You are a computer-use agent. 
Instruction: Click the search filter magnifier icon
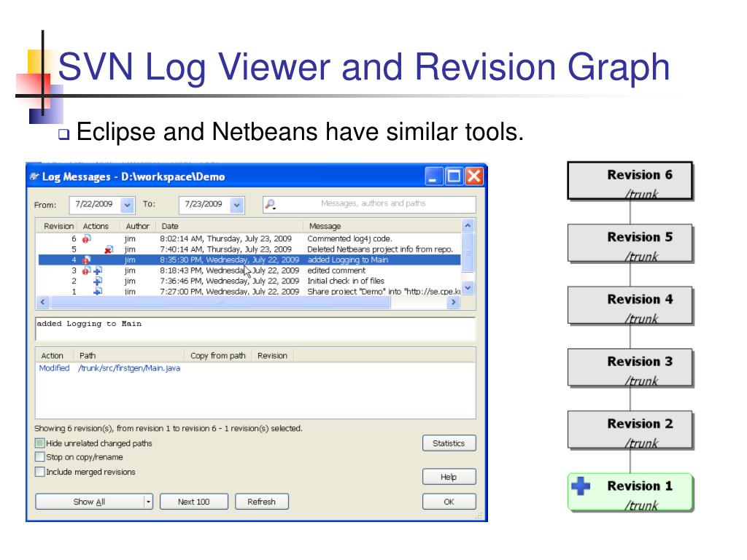(270, 205)
